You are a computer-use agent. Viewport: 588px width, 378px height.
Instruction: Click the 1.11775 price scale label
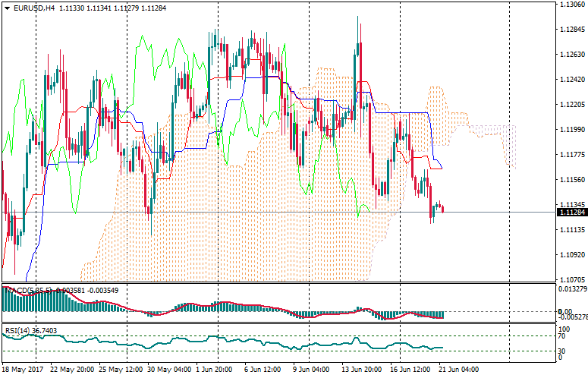coord(571,155)
